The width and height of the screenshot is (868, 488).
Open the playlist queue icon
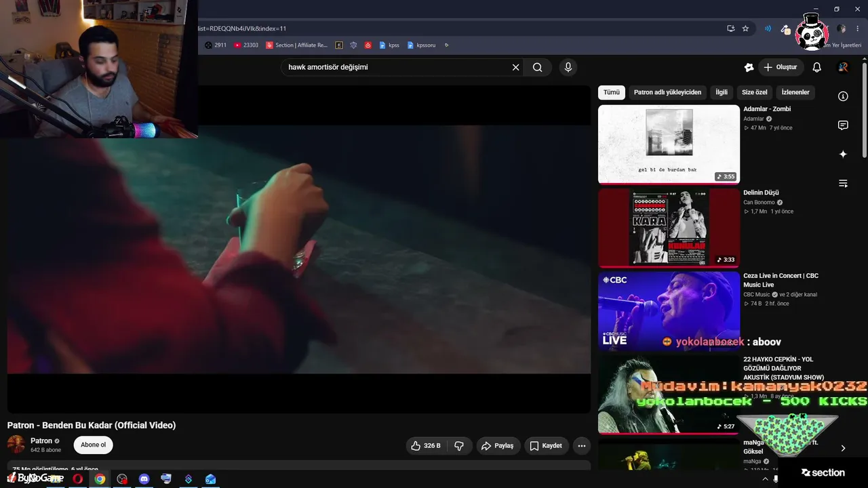843,183
